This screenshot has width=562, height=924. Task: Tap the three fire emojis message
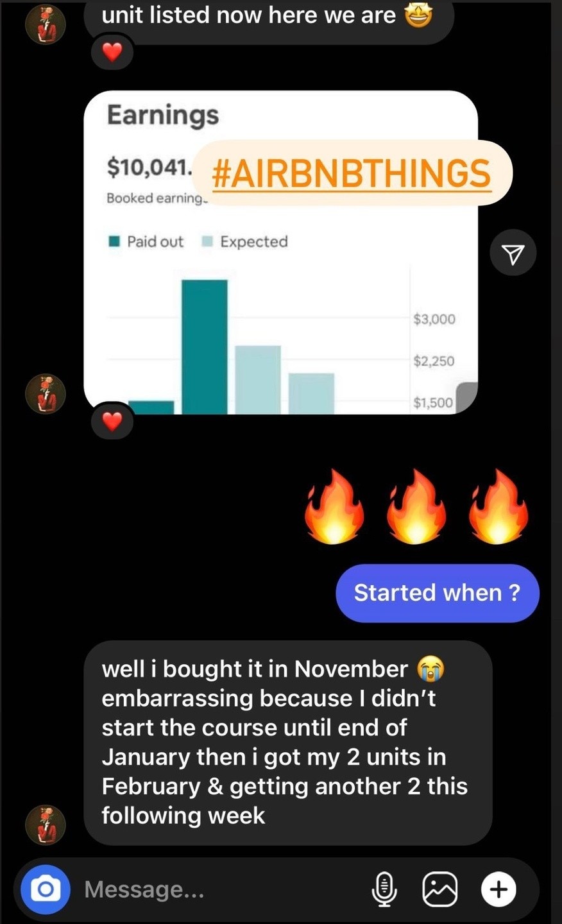click(x=417, y=507)
